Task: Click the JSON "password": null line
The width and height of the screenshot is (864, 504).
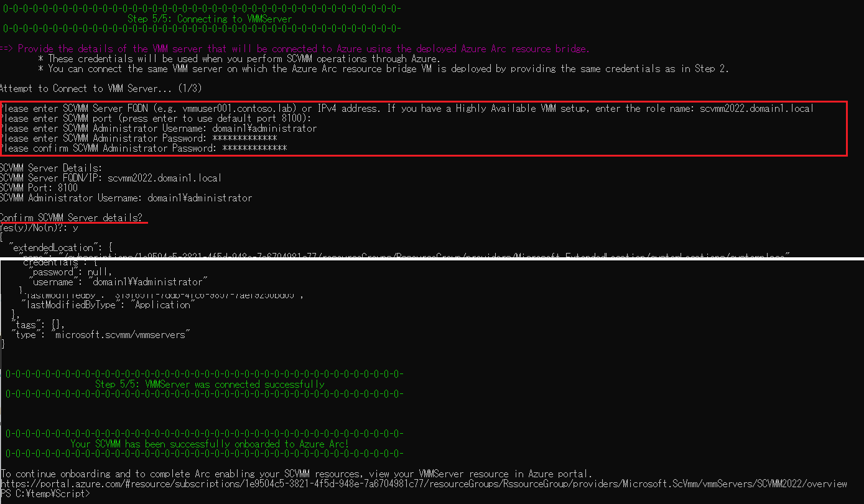Action: [x=72, y=272]
